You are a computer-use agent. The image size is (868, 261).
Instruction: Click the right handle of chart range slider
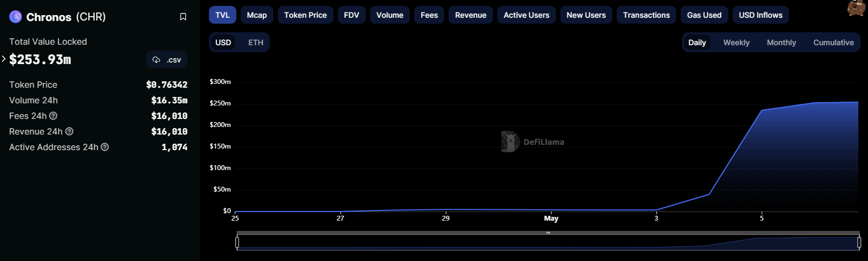[x=859, y=242]
